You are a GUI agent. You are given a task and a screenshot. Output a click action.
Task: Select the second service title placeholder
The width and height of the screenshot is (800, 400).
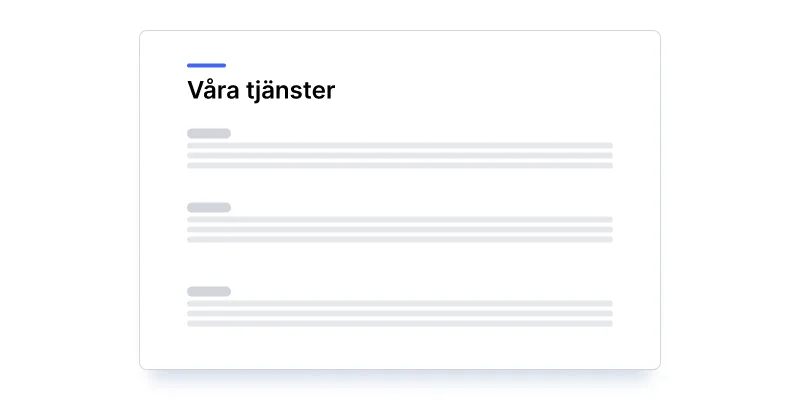tap(208, 207)
